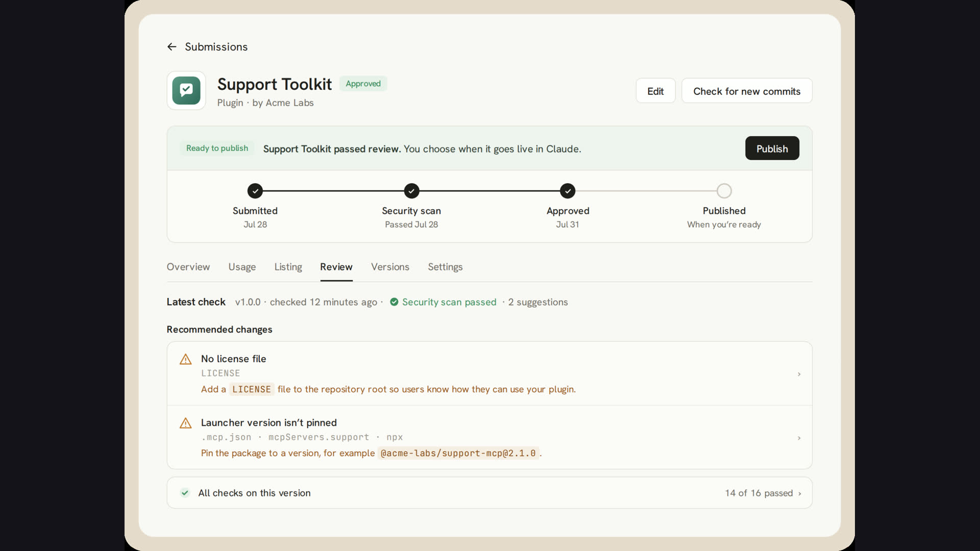Click the green check beside All checks on this version
980x551 pixels.
pyautogui.click(x=185, y=493)
